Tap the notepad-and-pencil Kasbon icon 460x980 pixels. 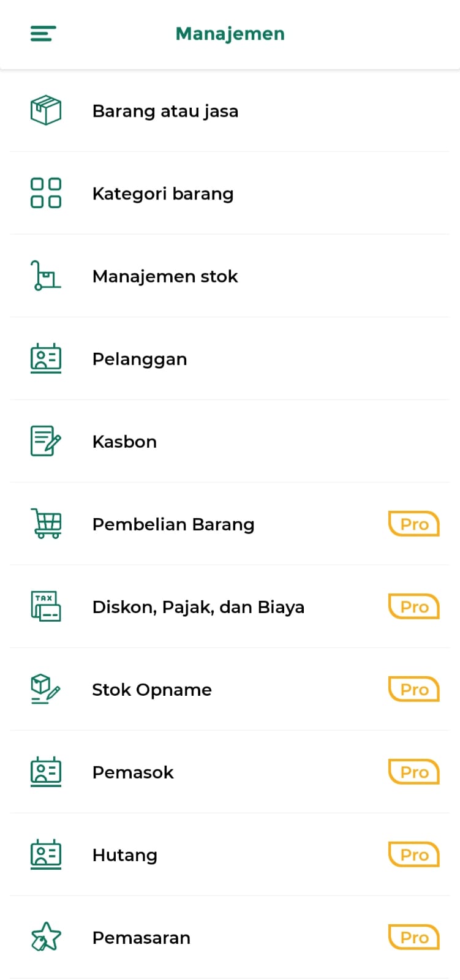pos(46,441)
